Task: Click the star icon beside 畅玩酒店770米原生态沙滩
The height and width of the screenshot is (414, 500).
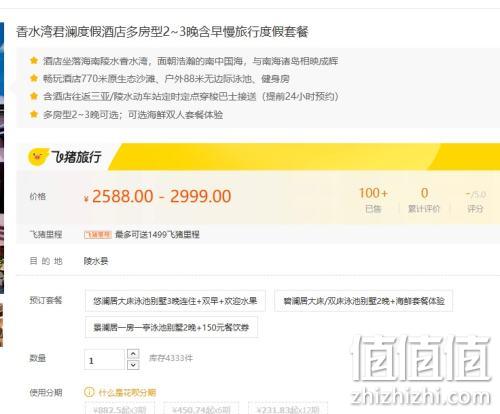Action: pyautogui.click(x=34, y=78)
